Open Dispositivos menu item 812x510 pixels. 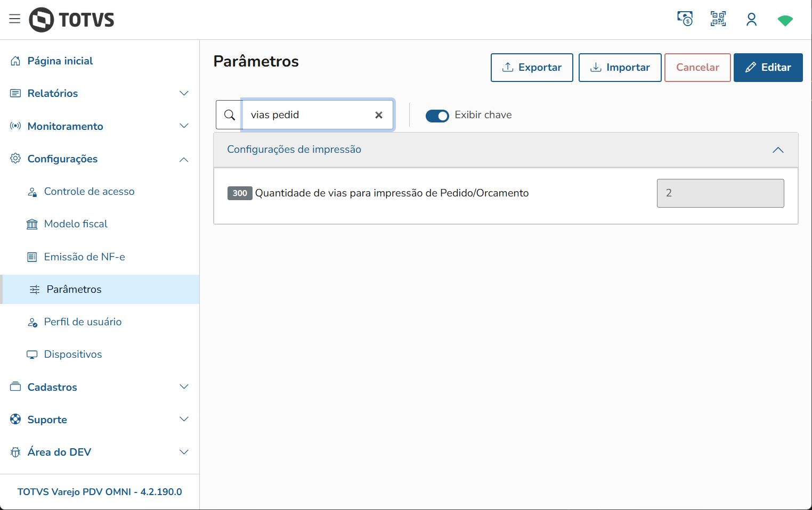[73, 354]
